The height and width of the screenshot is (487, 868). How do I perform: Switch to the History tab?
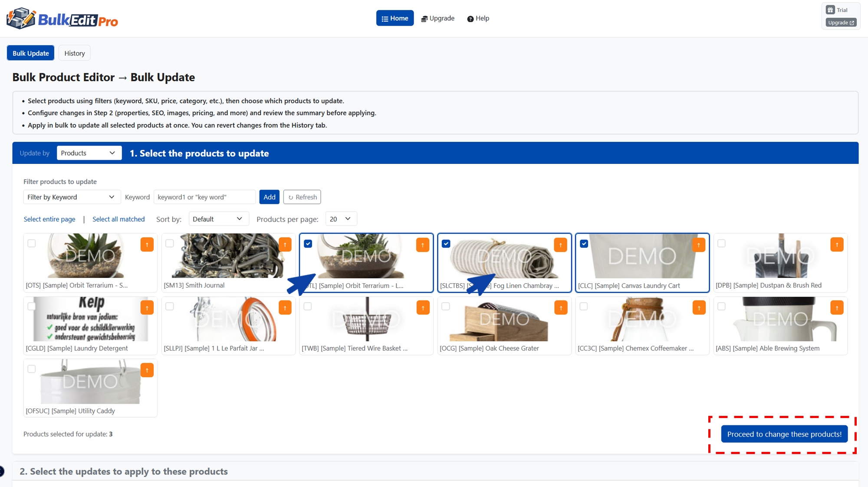(74, 53)
